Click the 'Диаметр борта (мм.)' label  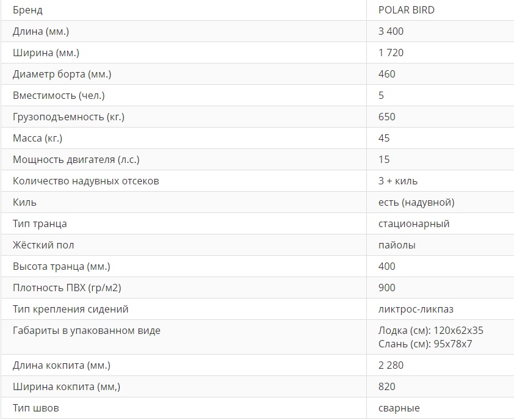[x=62, y=74]
